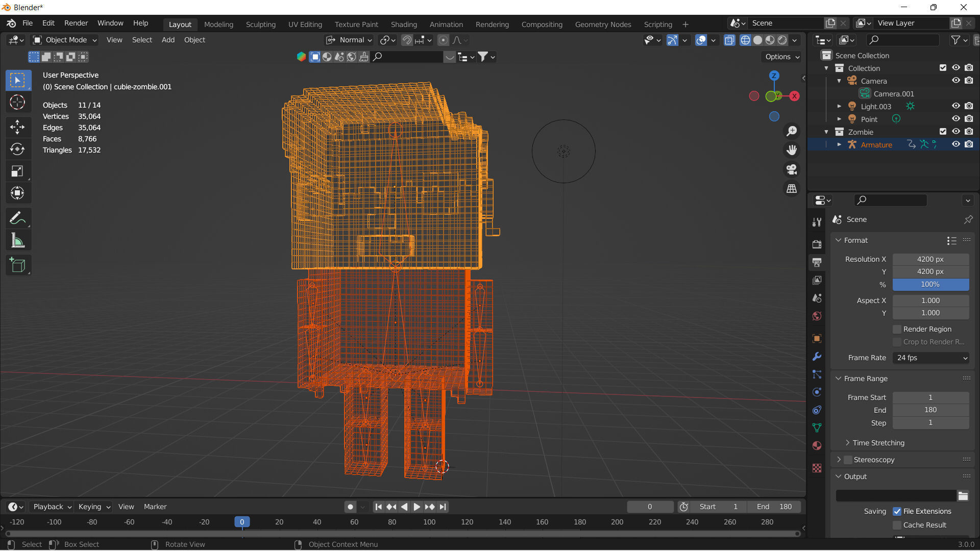Viewport: 980px width, 551px height.
Task: Select the Move tool
Action: [x=18, y=127]
